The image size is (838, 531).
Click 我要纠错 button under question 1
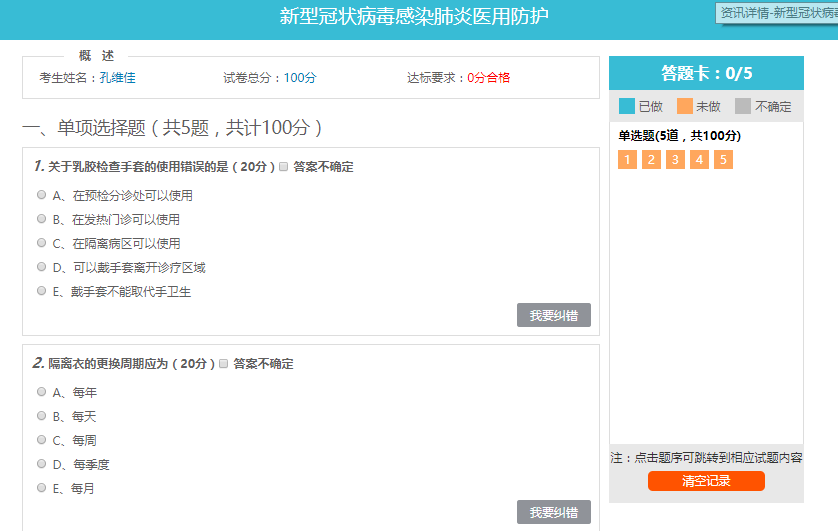point(553,315)
